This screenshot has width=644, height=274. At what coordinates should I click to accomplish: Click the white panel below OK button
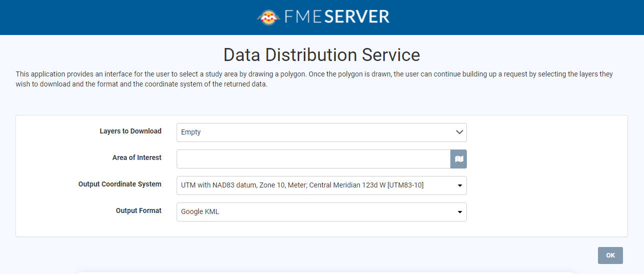[x=325, y=272]
